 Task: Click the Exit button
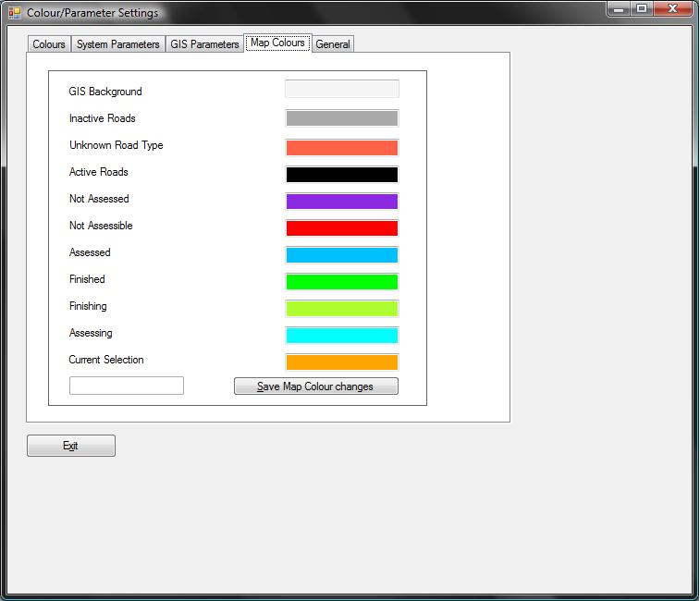tap(71, 446)
